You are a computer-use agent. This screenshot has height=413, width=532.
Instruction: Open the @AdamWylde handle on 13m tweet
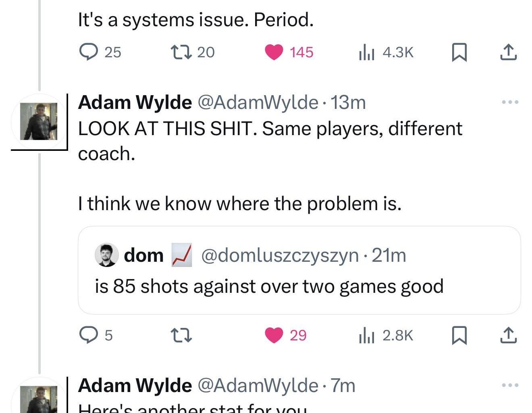tap(258, 102)
